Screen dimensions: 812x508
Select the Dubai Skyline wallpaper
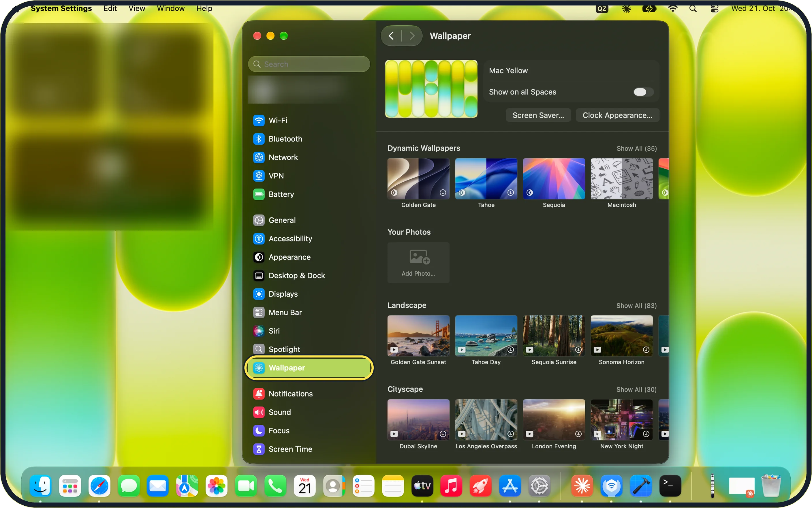click(418, 420)
